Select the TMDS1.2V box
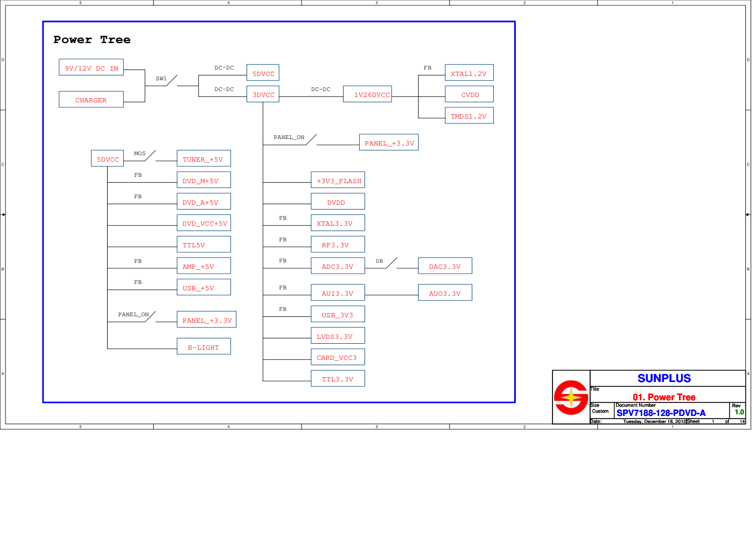Viewport: 756px width, 535px height. click(x=469, y=116)
